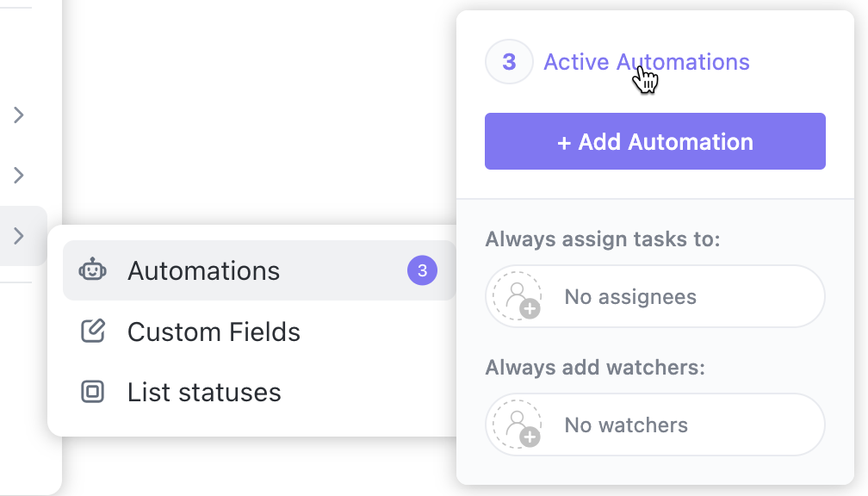This screenshot has height=496, width=868.
Task: Choose List statuses from the menu
Action: pos(204,392)
